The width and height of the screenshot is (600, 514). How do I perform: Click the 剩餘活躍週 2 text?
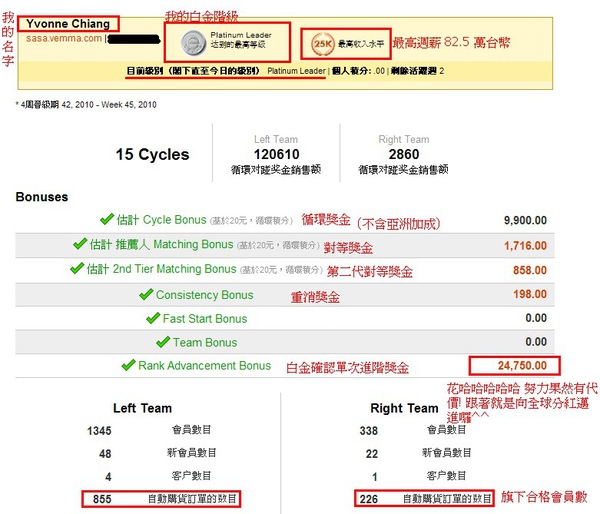click(x=417, y=71)
